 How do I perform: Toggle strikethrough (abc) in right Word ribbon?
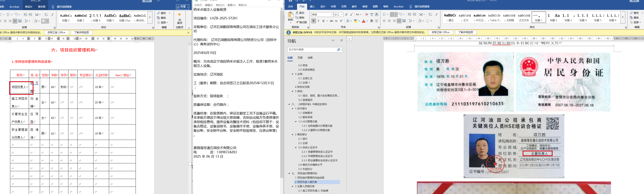(332, 21)
